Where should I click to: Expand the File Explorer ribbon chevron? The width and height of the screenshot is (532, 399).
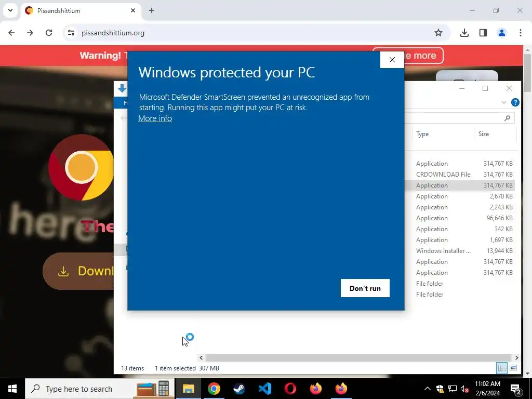pyautogui.click(x=504, y=102)
